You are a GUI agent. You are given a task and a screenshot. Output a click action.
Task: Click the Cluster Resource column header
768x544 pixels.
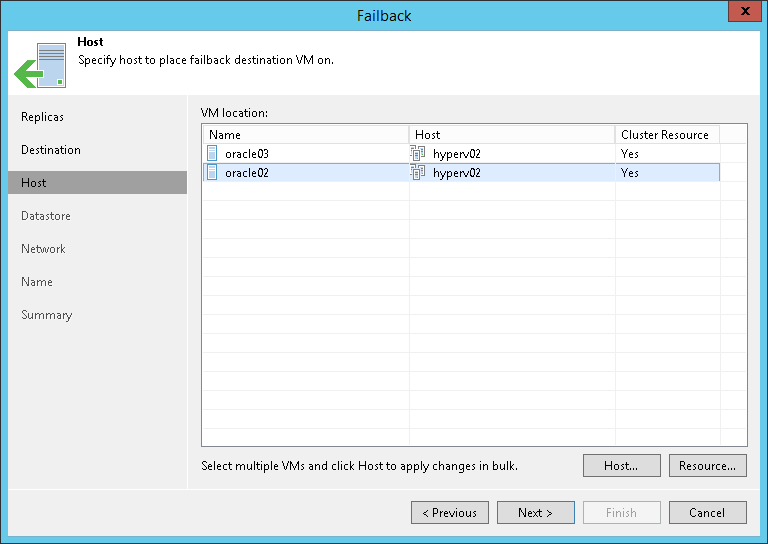(x=665, y=134)
